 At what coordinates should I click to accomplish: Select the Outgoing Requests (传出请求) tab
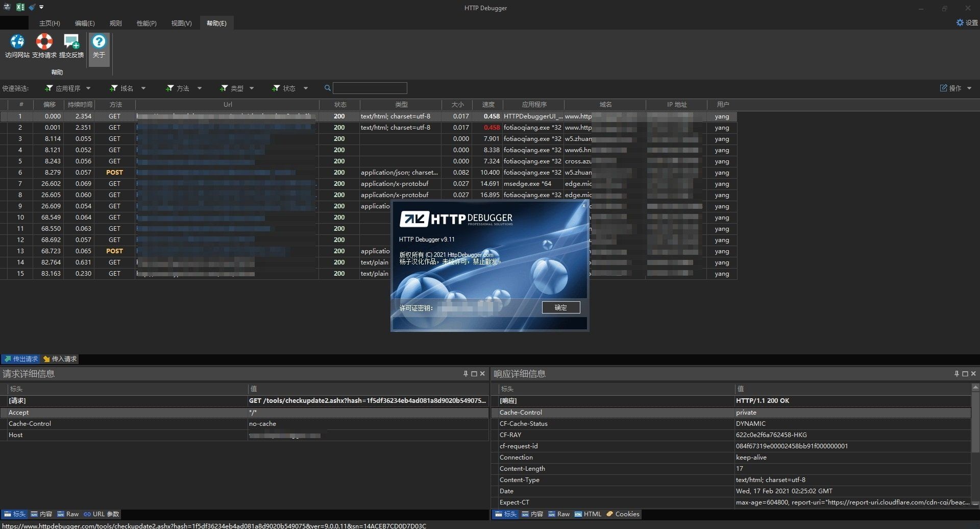21,359
